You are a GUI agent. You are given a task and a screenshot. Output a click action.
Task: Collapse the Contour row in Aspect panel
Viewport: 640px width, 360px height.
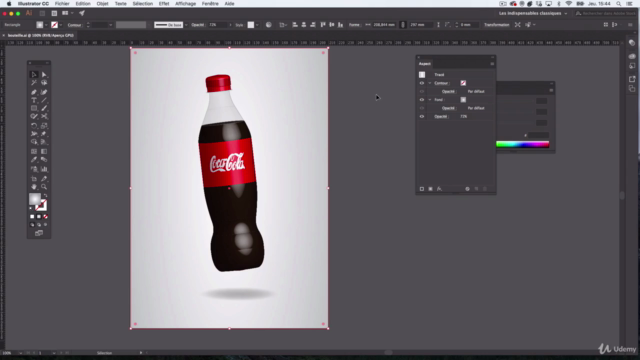pos(430,83)
